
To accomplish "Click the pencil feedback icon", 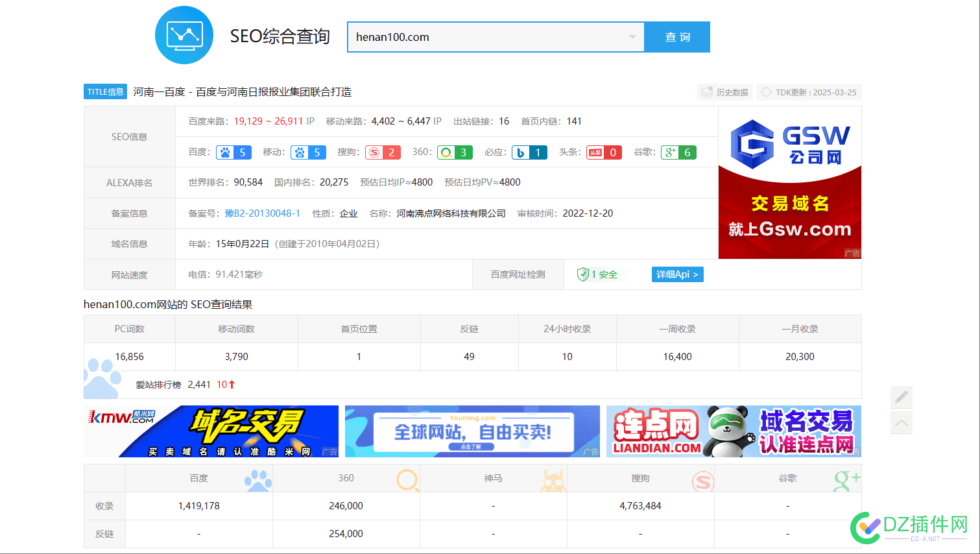I will point(901,397).
